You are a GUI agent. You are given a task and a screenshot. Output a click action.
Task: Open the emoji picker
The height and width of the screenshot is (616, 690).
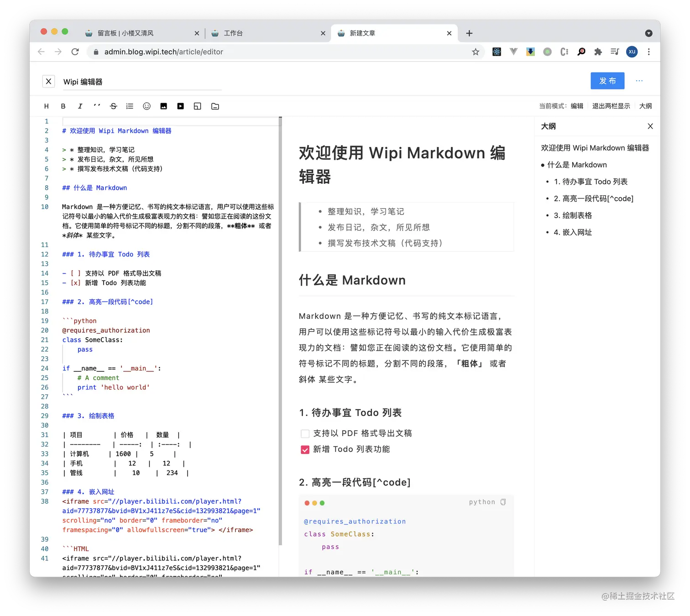click(x=146, y=106)
